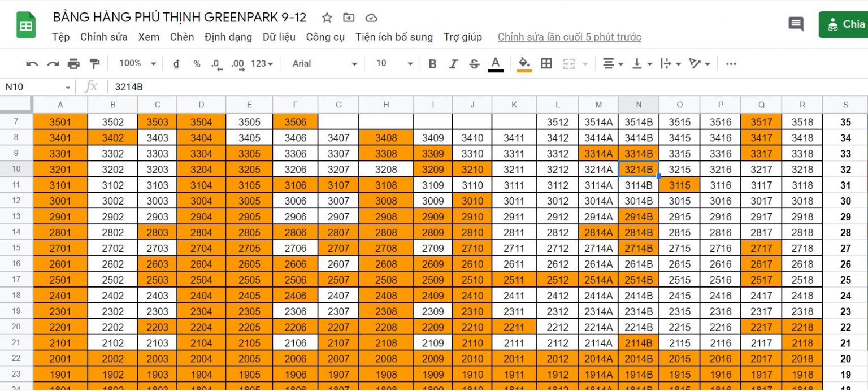Star this spreadsheet document
The width and height of the screenshot is (868, 391).
tap(327, 18)
